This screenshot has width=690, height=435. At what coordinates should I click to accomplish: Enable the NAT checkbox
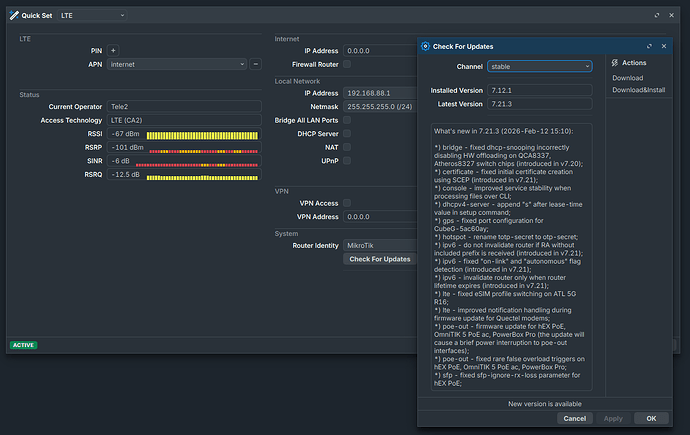pyautogui.click(x=347, y=146)
